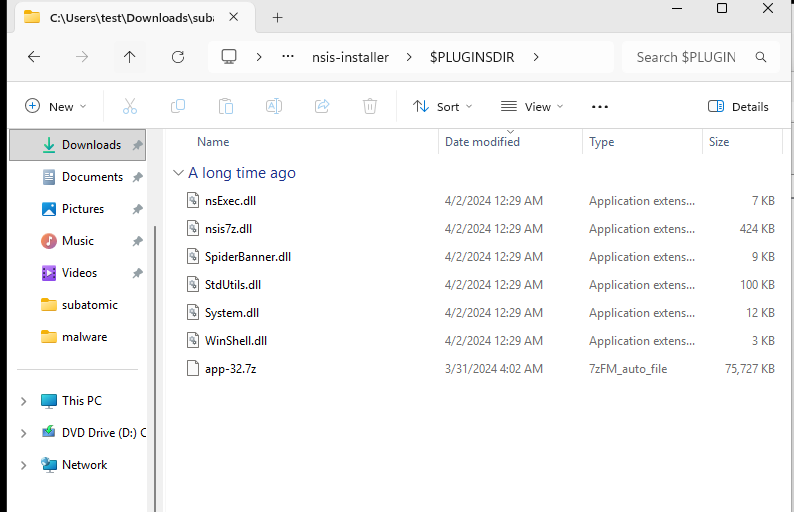
Task: Sort by the Name column header
Action: (x=213, y=142)
